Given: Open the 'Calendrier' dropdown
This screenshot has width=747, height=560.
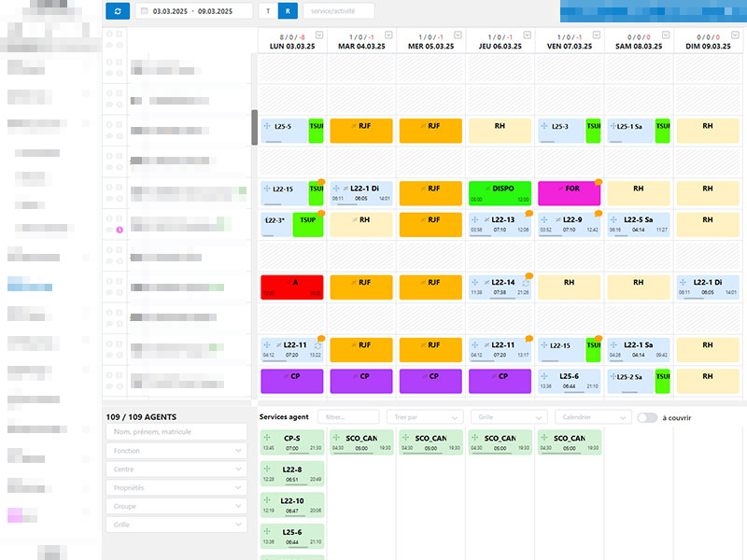Looking at the screenshot, I should (592, 417).
